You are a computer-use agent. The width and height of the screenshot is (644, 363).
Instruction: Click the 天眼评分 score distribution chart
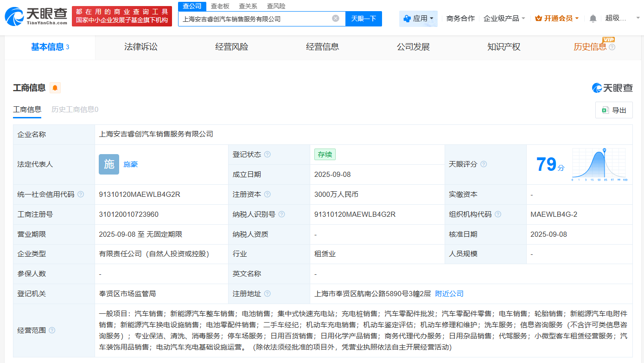pos(599,164)
